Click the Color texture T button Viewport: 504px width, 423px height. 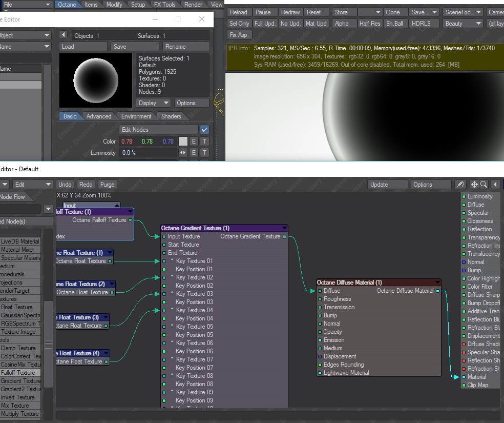coord(204,141)
